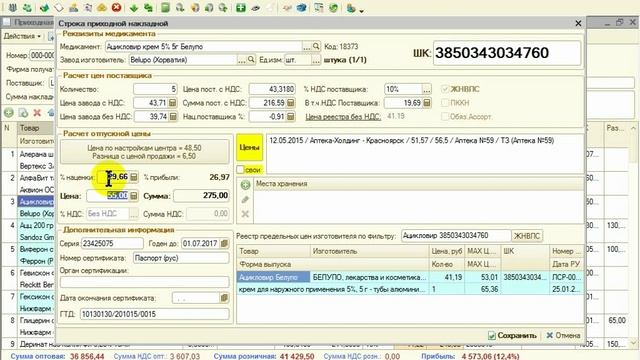
Task: Click the yellow Цены button
Action: [249, 147]
